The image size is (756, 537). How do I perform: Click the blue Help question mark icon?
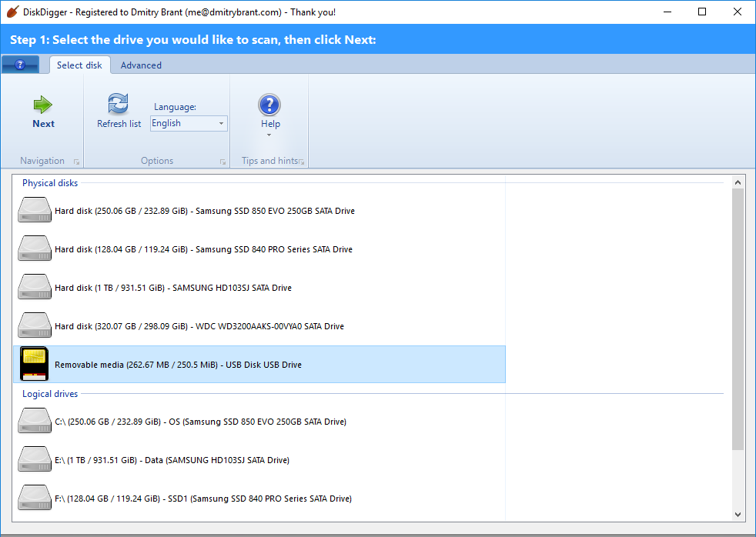[269, 105]
